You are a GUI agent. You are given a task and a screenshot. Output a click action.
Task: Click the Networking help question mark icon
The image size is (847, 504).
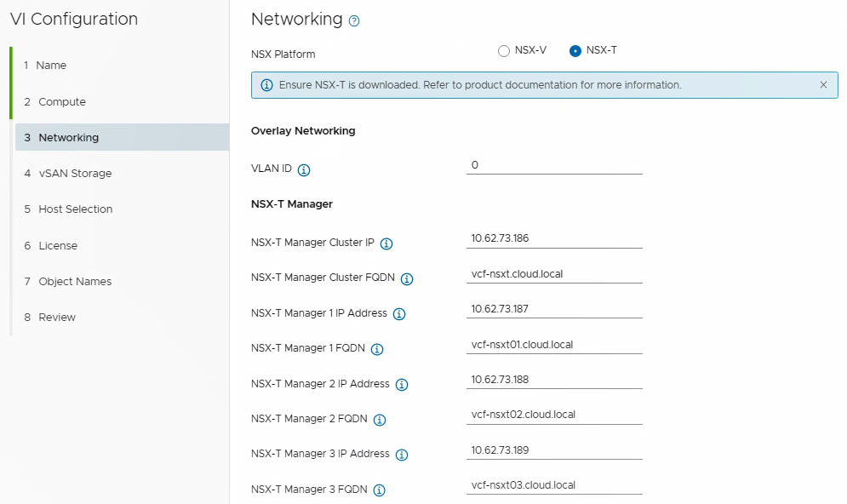(354, 21)
